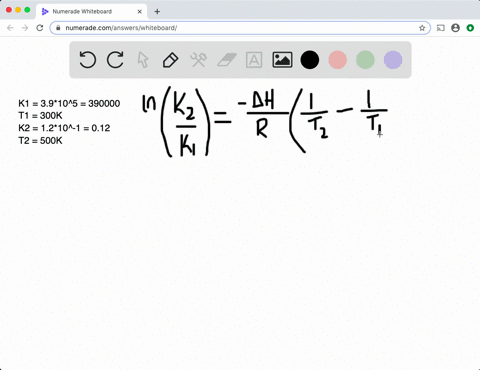
Task: Click the K2 = 1.2*10^-1 text line
Action: tap(64, 128)
